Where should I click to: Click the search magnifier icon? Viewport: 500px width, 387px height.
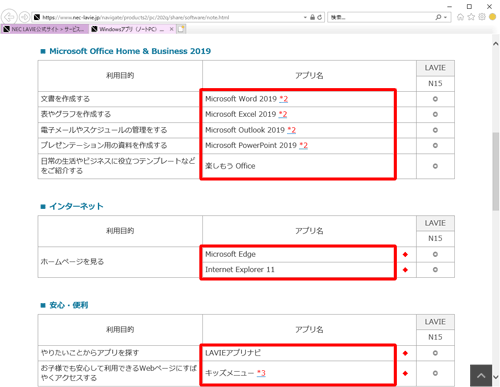point(438,17)
